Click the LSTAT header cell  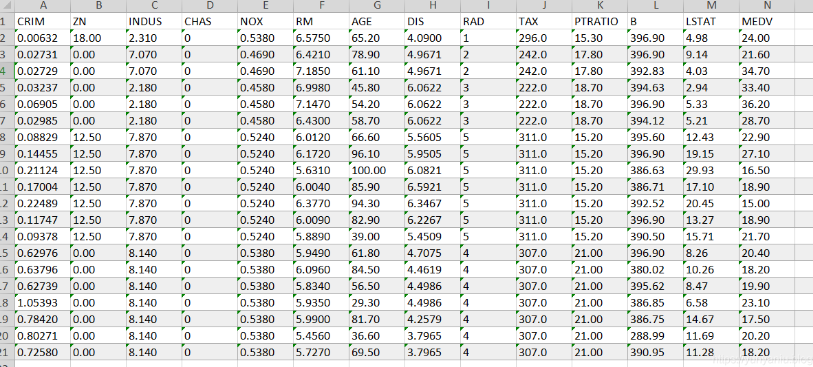(711, 21)
